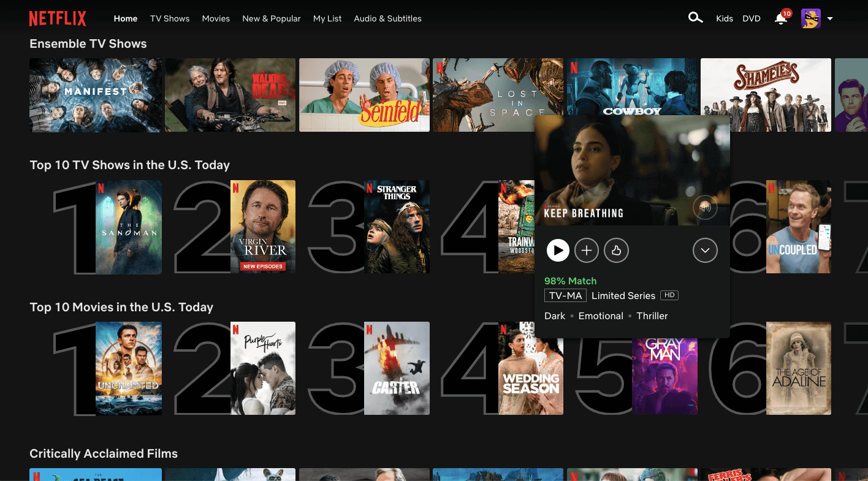Select the Stranger Things top 10 thumbnail
Image resolution: width=868 pixels, height=481 pixels.
397,227
